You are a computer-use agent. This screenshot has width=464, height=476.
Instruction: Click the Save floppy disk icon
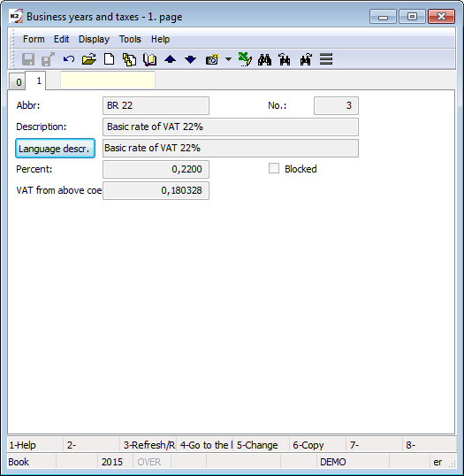click(x=28, y=59)
